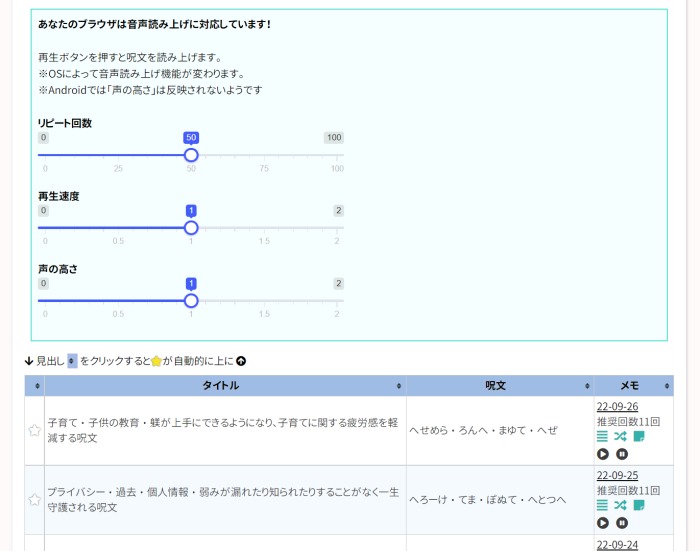This screenshot has width=700, height=551.
Task: Pause the 22-09-25 spell audio
Action: point(622,523)
